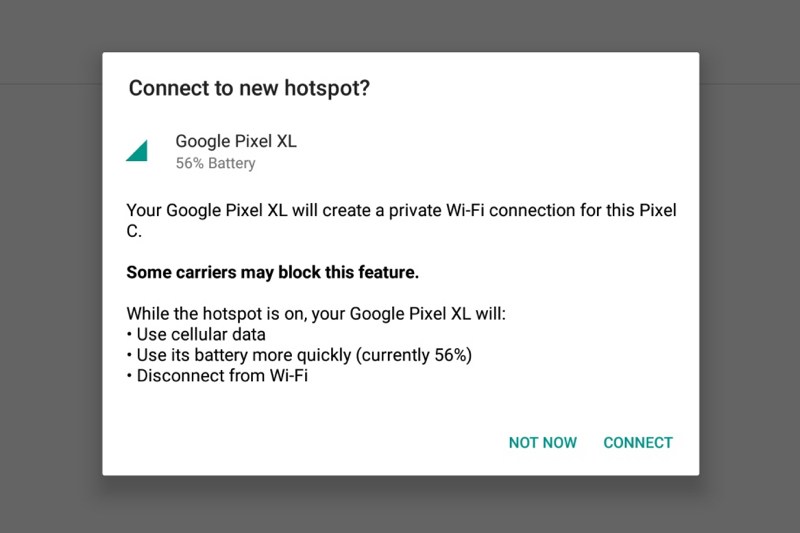This screenshot has width=800, height=533.
Task: Click the 'Connect to new hotspot?' title
Action: point(249,88)
